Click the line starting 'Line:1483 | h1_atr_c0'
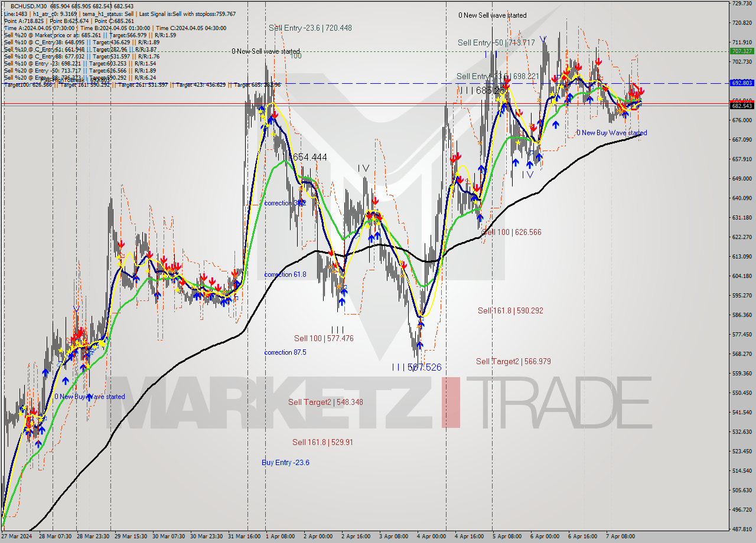The height and width of the screenshot is (543, 756). pos(120,14)
